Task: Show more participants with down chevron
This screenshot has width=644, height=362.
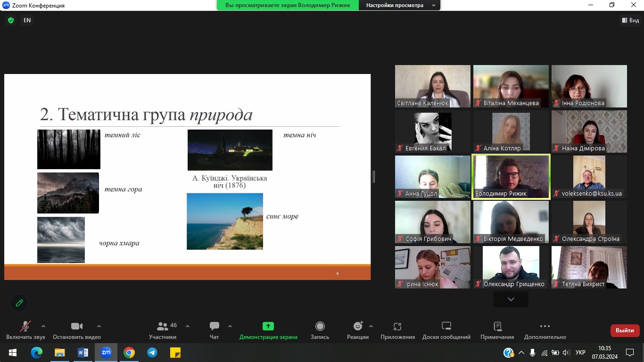Action: point(511,299)
